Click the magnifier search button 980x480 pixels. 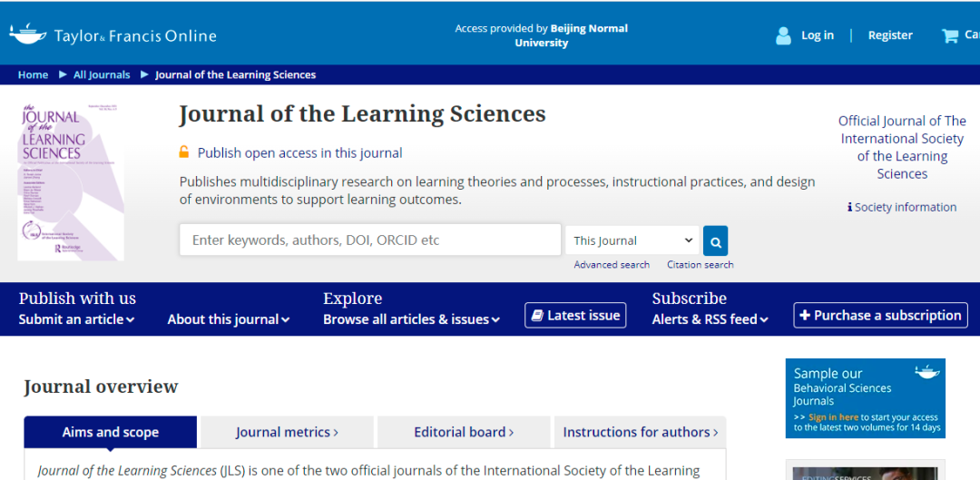click(x=715, y=240)
